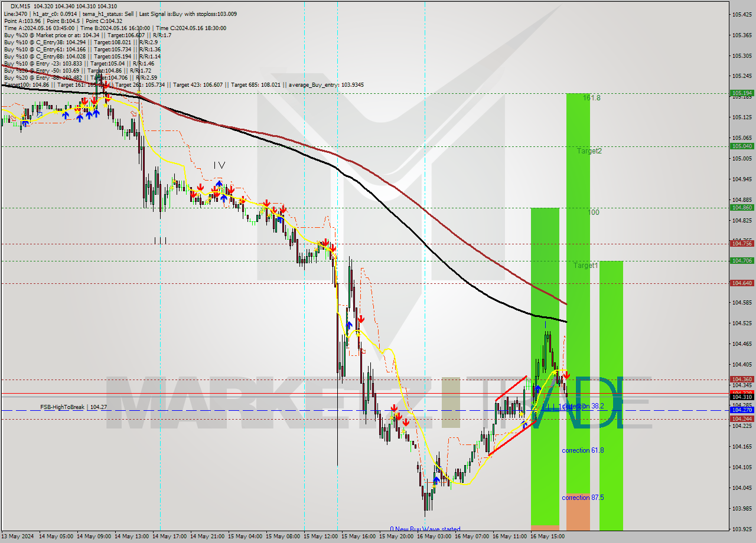Click the red sell arrow above the latest candle
Screen dimensions: 756x543
[566, 375]
